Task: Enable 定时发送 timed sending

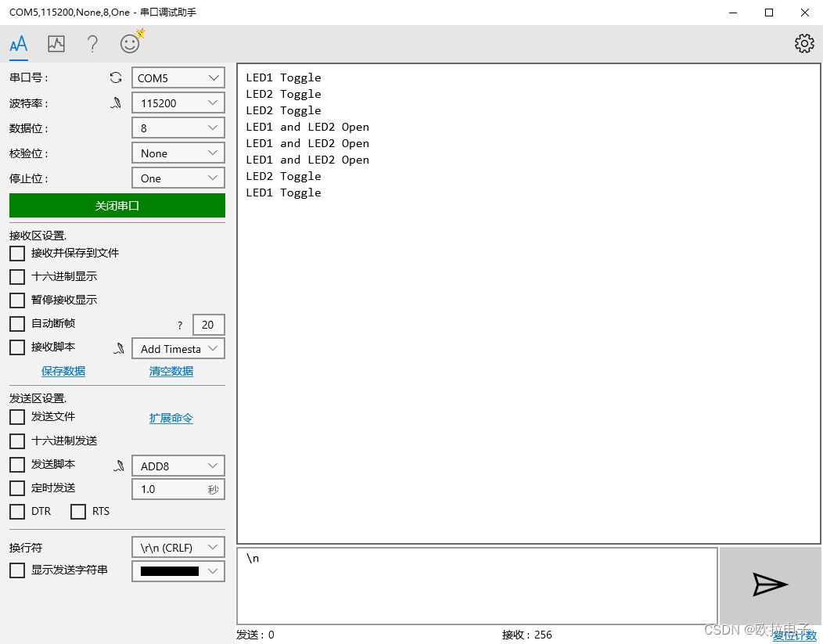Action: click(x=16, y=487)
